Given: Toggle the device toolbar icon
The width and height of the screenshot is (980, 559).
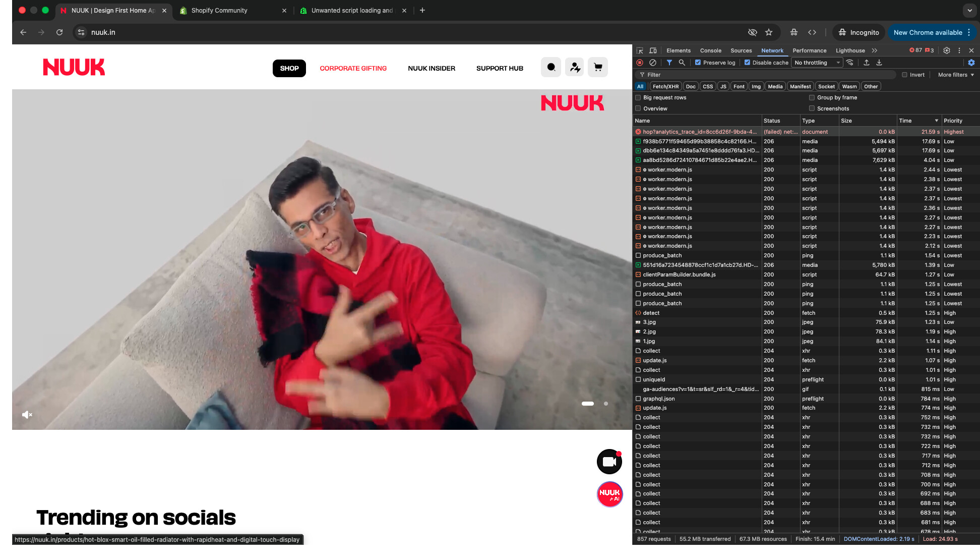Looking at the screenshot, I should tap(653, 50).
